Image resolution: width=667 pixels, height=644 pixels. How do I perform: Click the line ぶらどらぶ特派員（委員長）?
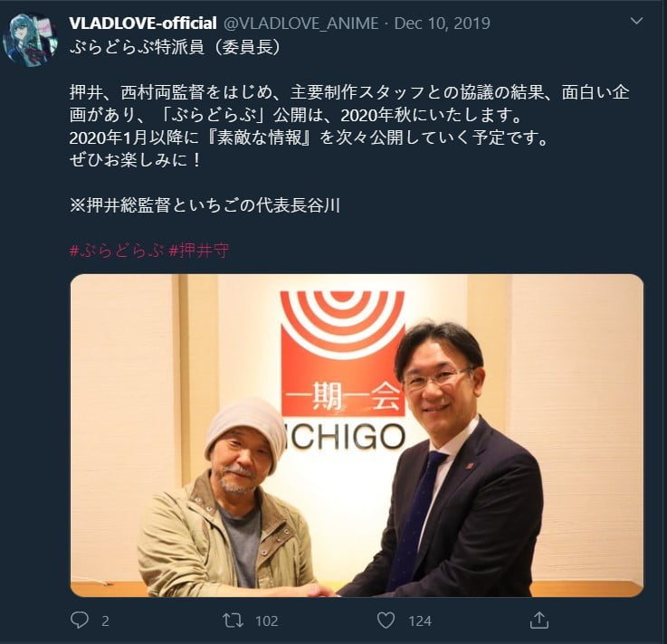click(x=175, y=48)
